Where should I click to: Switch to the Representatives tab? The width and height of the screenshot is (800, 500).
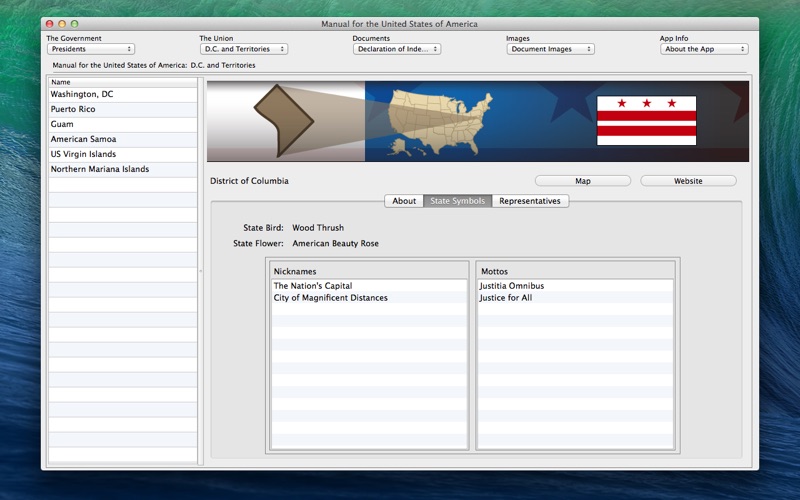tap(531, 201)
